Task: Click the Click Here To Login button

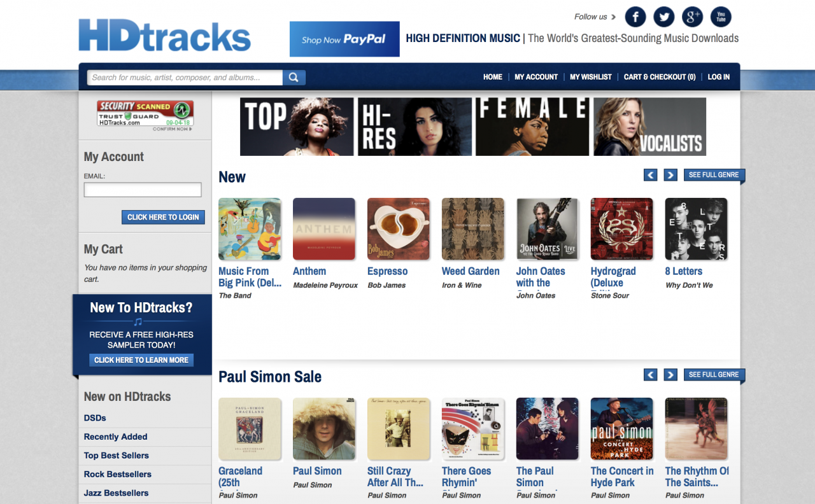Action: [163, 217]
